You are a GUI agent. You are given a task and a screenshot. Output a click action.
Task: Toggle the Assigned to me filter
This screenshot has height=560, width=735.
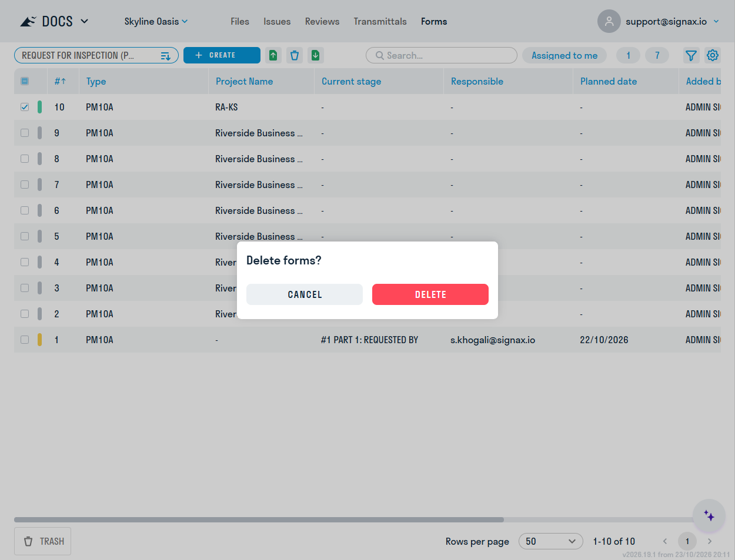[x=564, y=55]
